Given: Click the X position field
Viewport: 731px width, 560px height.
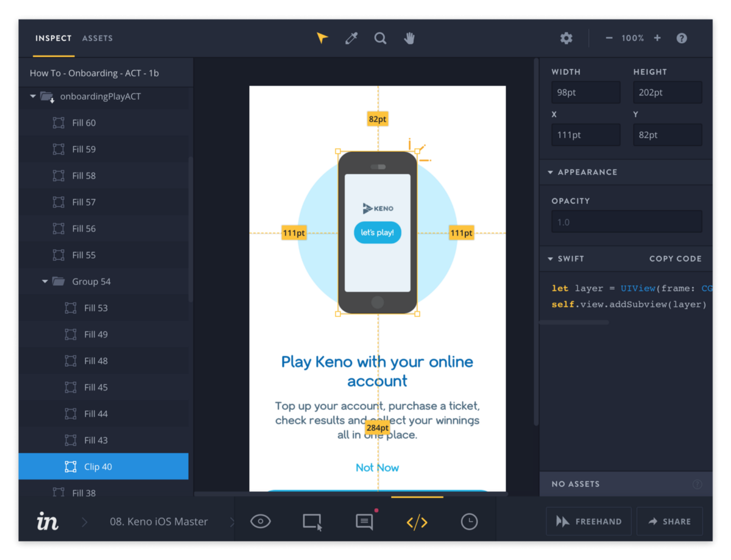Looking at the screenshot, I should tap(586, 135).
